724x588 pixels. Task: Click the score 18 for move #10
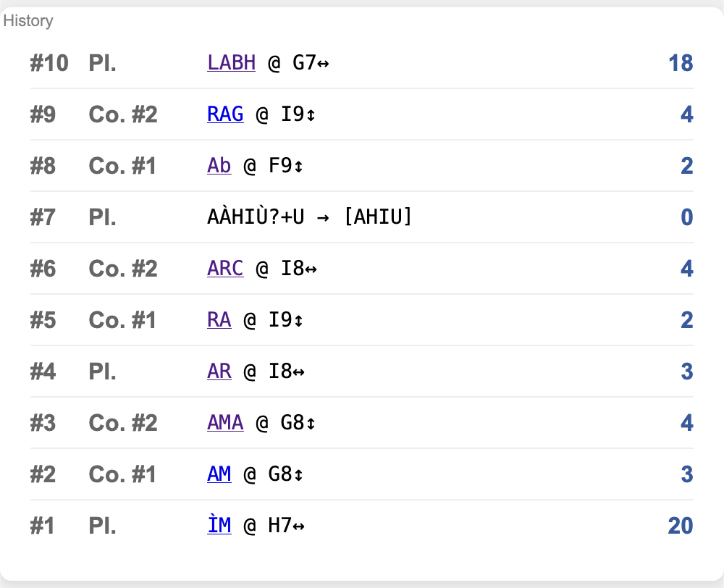coord(681,63)
